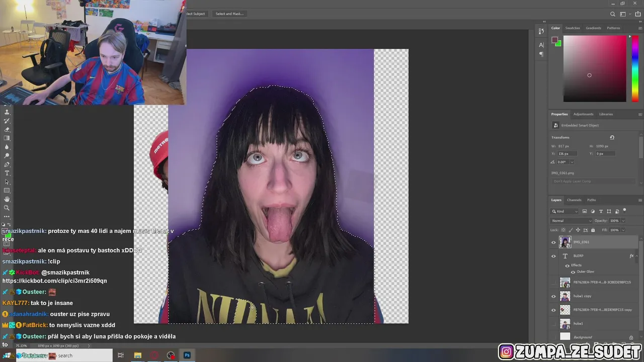The image size is (644, 362).
Task: Open the Color panel flyout menu
Action: (640, 28)
